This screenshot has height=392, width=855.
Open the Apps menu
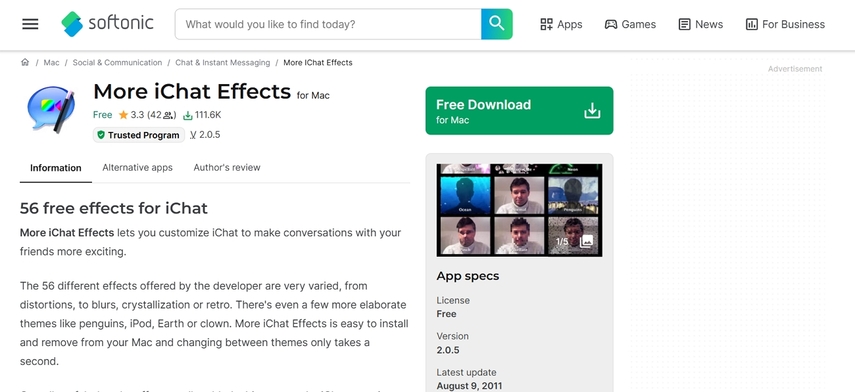click(x=561, y=24)
